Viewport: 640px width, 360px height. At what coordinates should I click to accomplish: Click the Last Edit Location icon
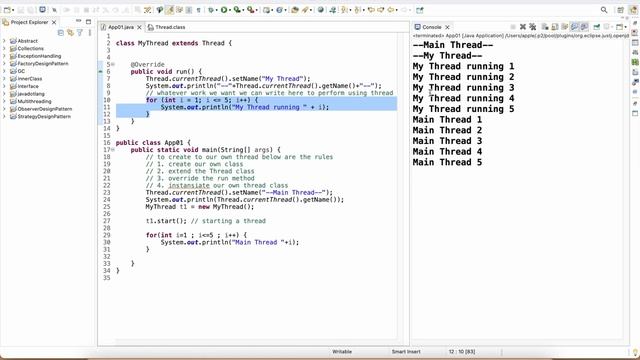click(371, 10)
